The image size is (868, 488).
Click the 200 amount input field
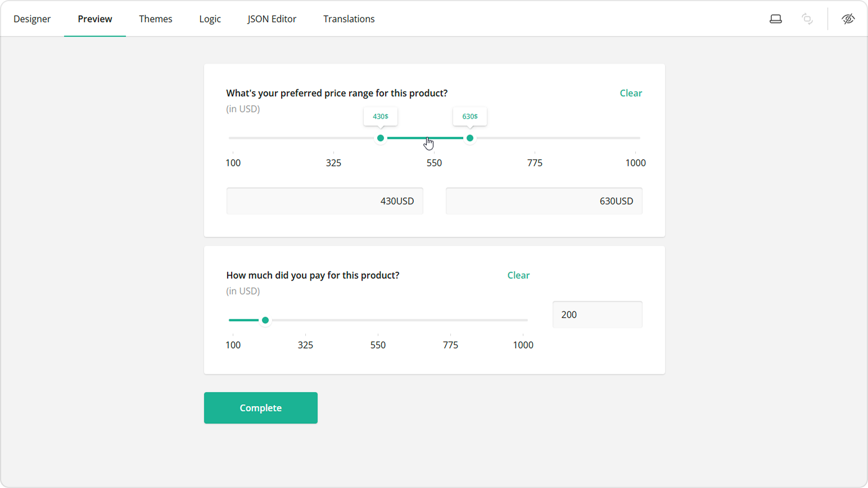coord(597,315)
